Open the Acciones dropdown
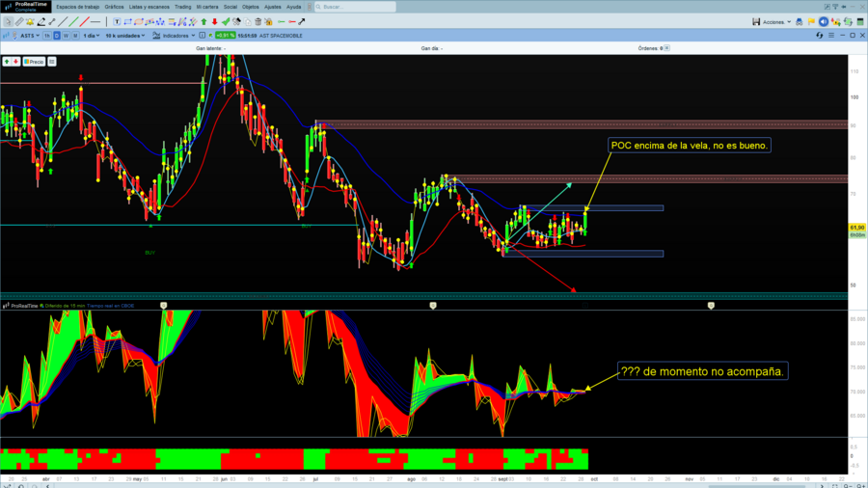This screenshot has height=488, width=868. coord(777,22)
